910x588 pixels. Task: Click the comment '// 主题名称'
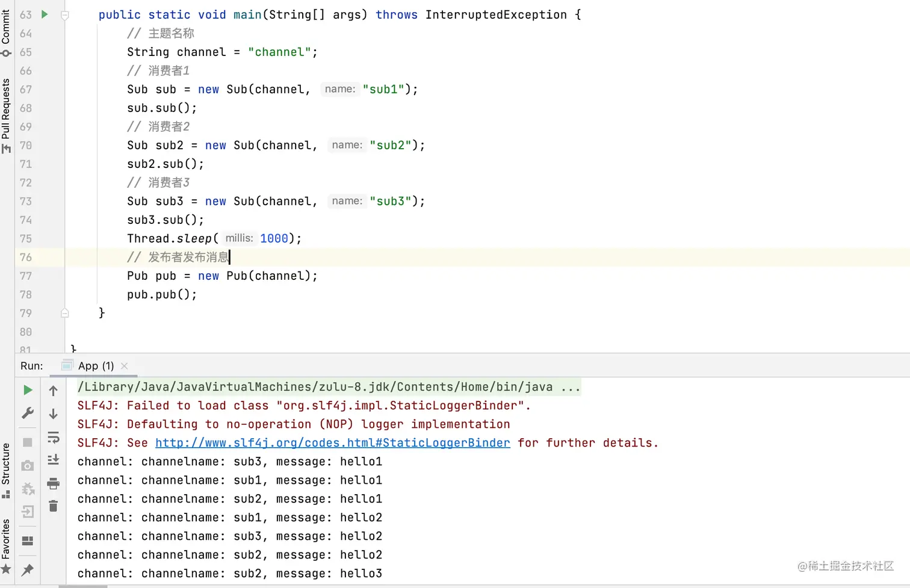[x=161, y=34]
